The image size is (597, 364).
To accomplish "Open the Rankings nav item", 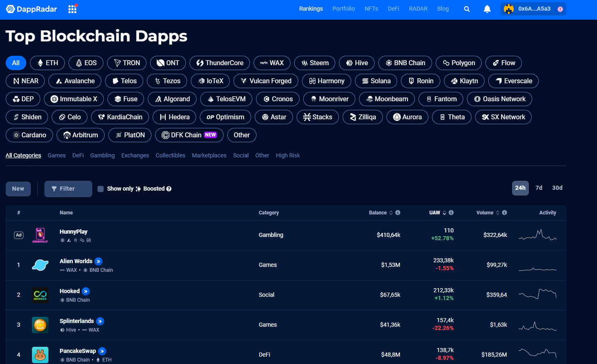I will [x=311, y=9].
